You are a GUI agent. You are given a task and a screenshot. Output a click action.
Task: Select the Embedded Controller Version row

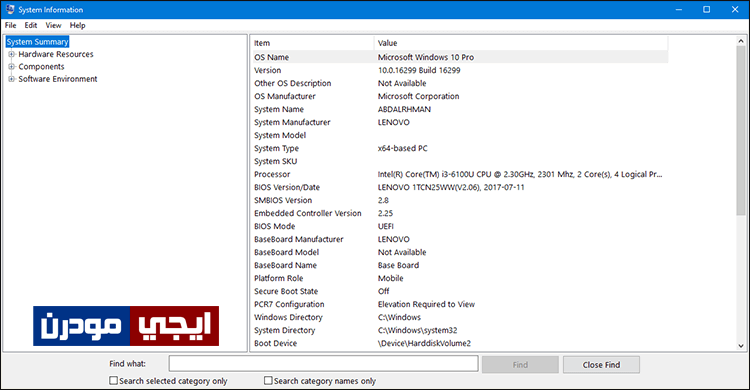[460, 213]
